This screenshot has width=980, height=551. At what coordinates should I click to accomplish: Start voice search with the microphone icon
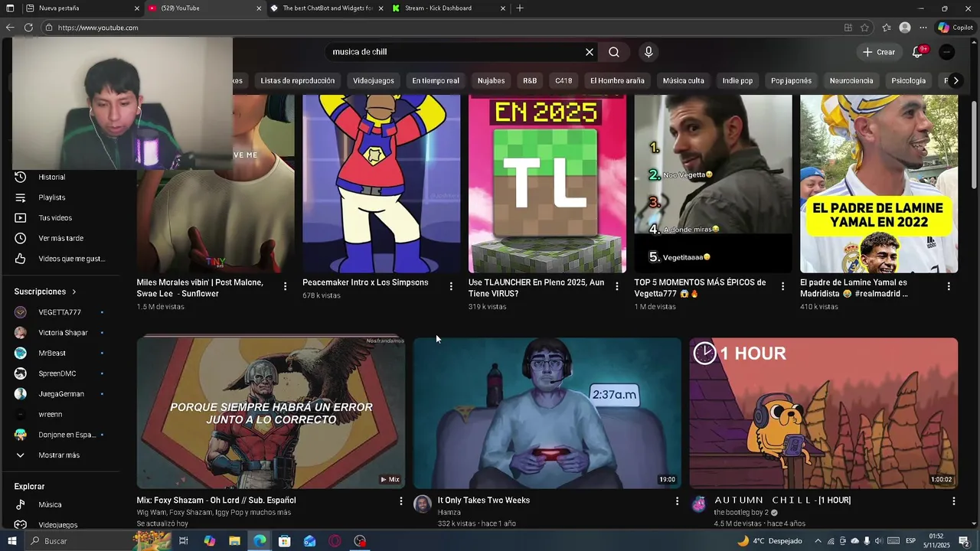pyautogui.click(x=648, y=52)
